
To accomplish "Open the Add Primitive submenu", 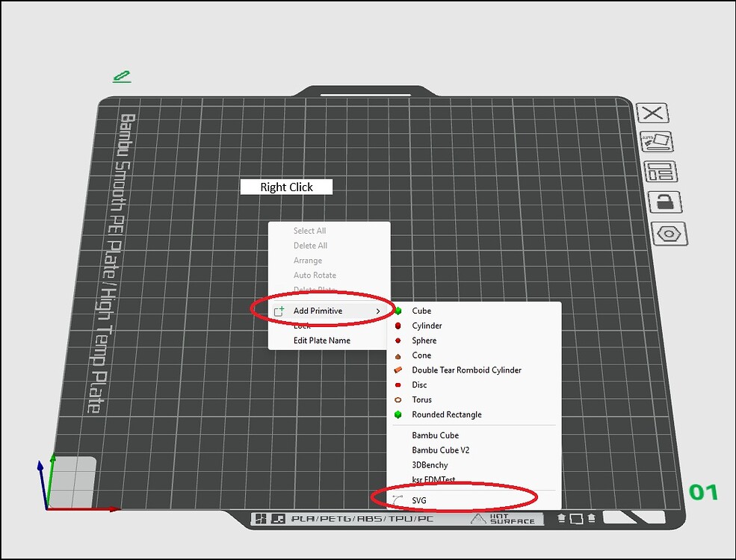I will (x=327, y=311).
